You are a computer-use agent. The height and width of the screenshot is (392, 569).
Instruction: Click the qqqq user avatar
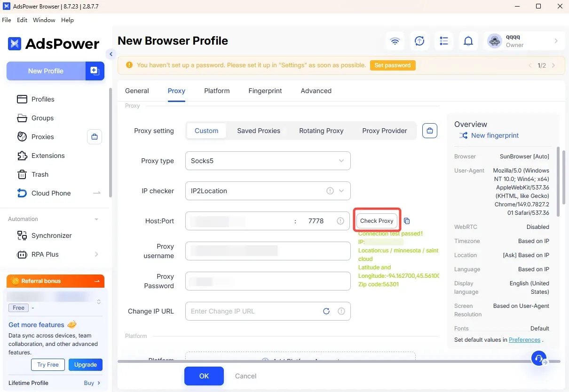494,41
